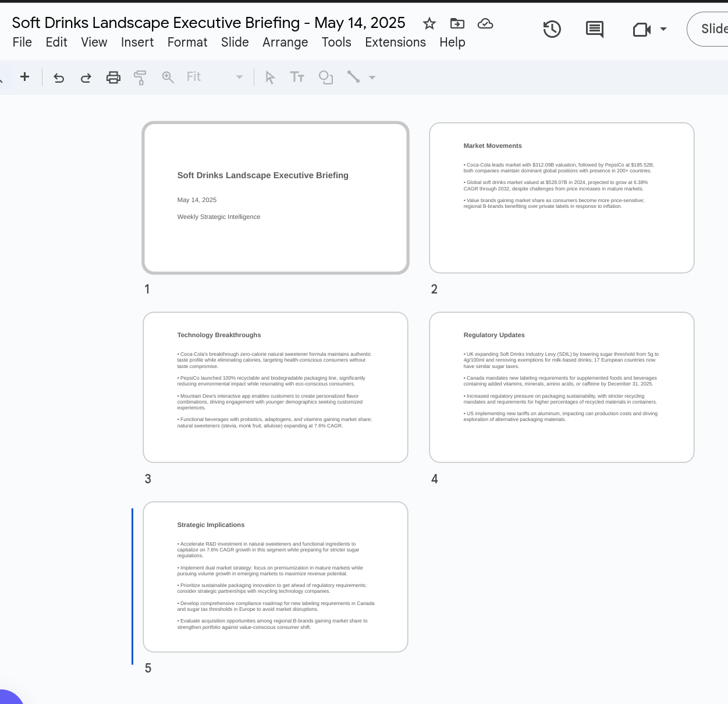728x704 pixels.
Task: Click the Undo arrow icon
Action: [x=59, y=77]
